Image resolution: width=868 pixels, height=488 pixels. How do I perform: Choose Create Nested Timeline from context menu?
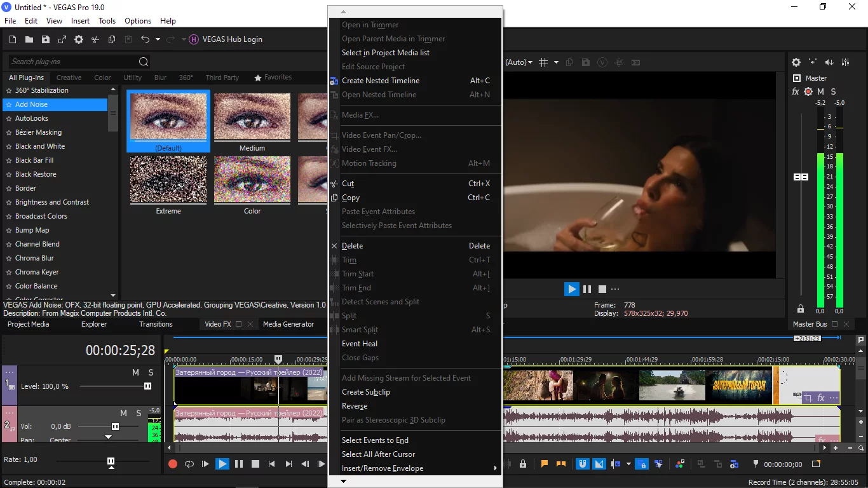pos(416,81)
